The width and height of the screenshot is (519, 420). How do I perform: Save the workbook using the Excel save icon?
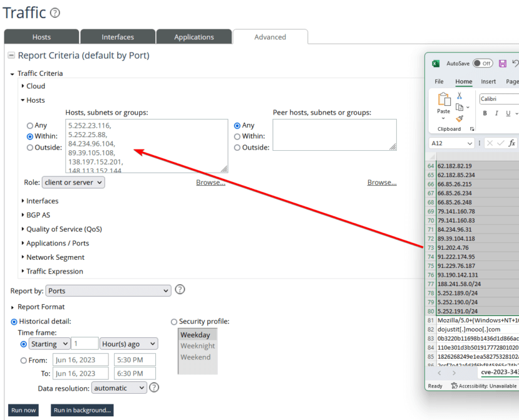click(x=503, y=64)
